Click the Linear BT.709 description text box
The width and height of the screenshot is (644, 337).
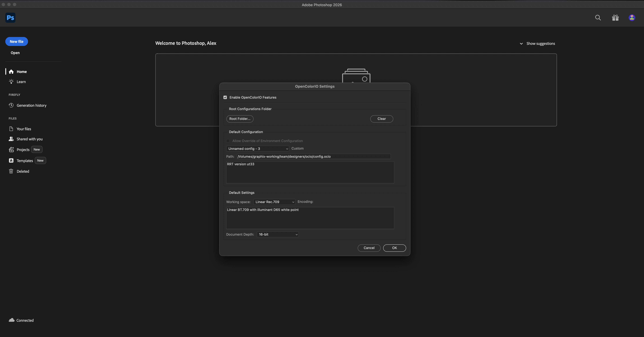coord(310,218)
